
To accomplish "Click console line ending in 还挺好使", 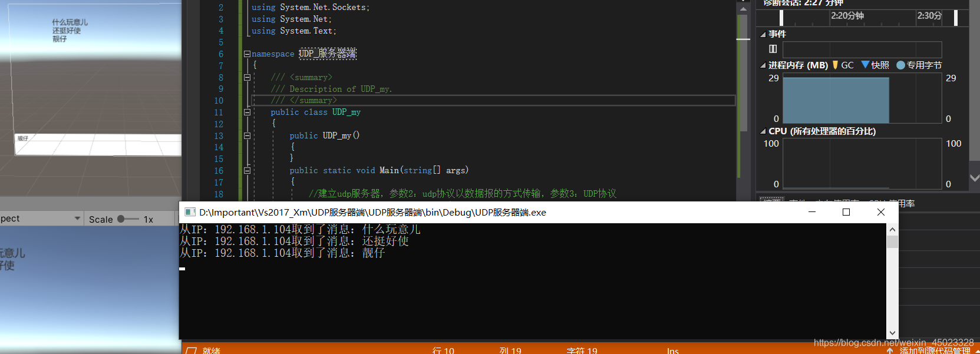I will [294, 241].
